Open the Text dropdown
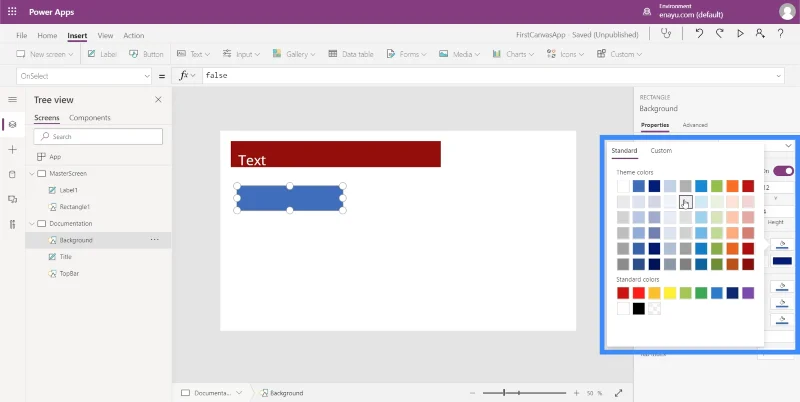Screen dimensions: 800x402 [193, 54]
